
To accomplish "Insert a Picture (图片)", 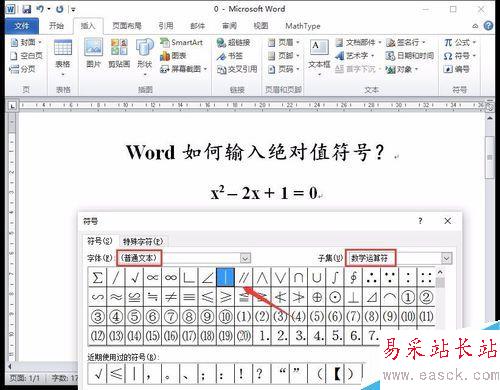I will [93, 53].
